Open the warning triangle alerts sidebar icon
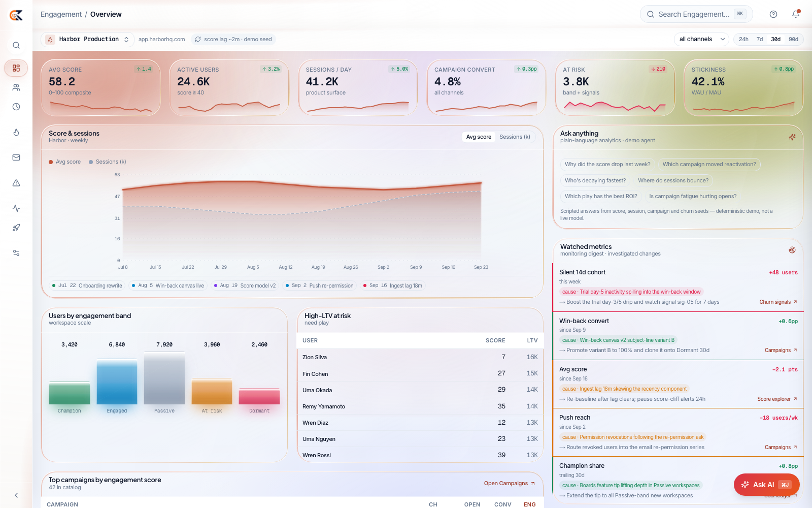The image size is (812, 508). click(16, 183)
